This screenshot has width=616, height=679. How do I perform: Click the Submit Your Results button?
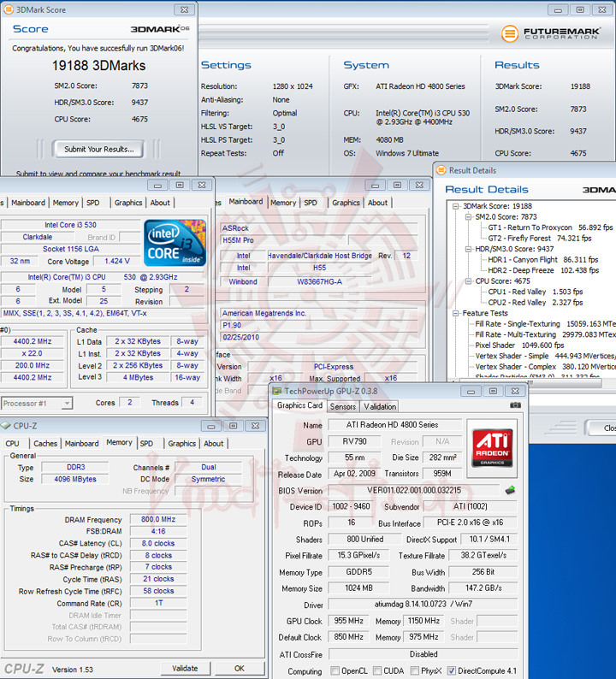pos(98,150)
